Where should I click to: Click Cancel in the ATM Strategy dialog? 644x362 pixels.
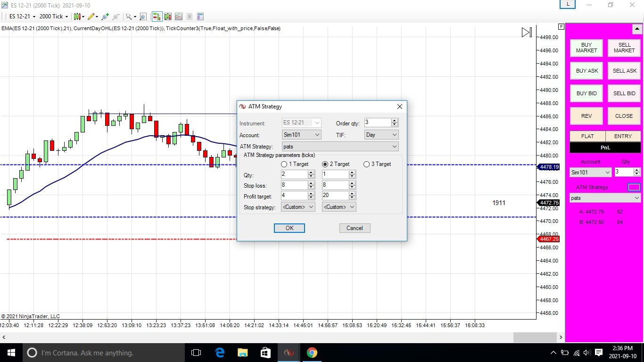[x=355, y=228]
